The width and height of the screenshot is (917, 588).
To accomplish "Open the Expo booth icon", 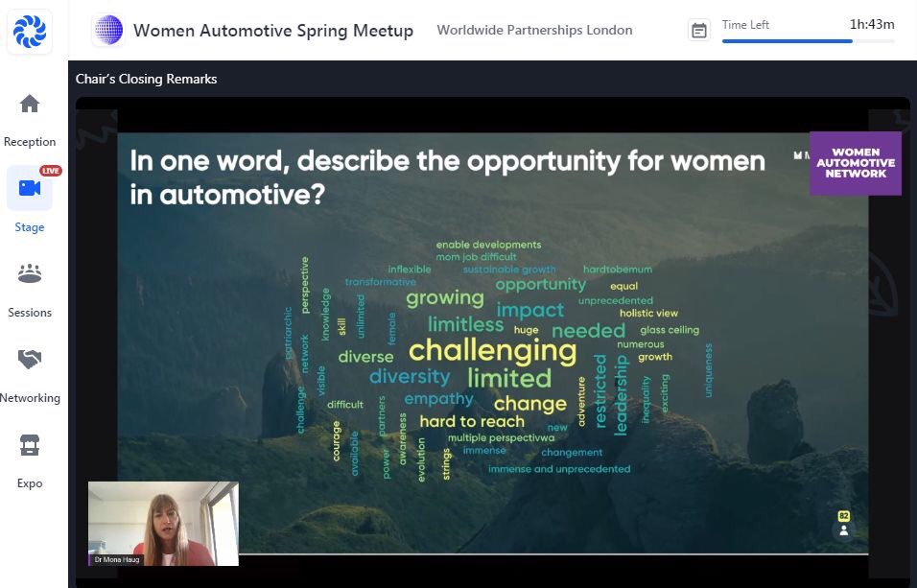I will [30, 445].
